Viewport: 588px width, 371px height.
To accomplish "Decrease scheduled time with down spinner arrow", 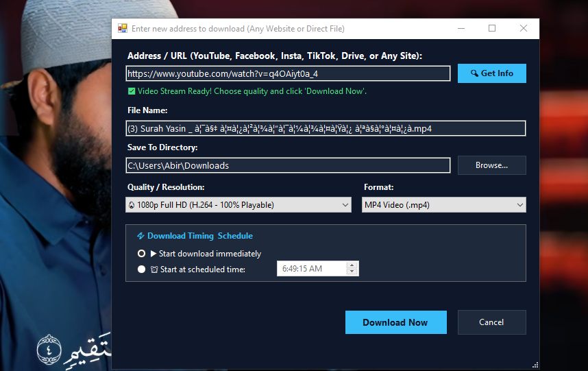I will (x=352, y=272).
